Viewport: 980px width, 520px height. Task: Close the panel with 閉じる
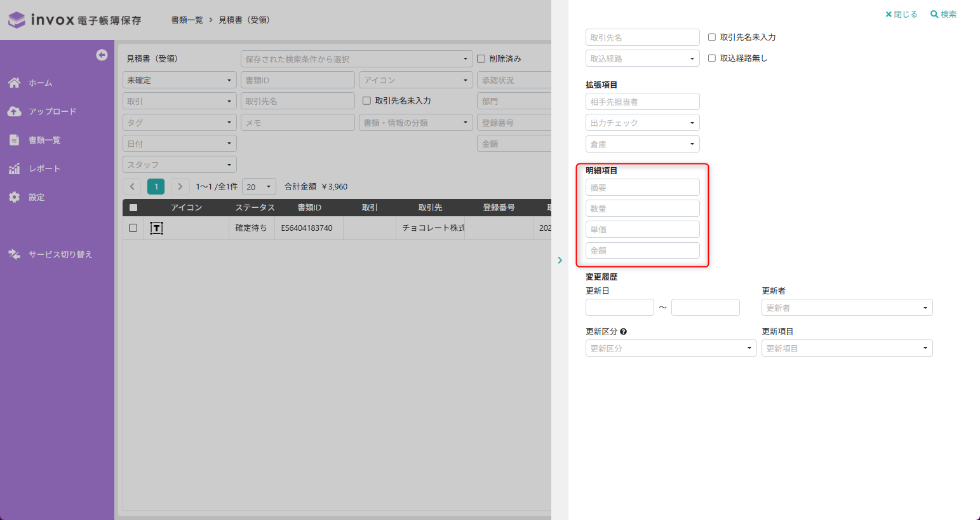[x=901, y=14]
